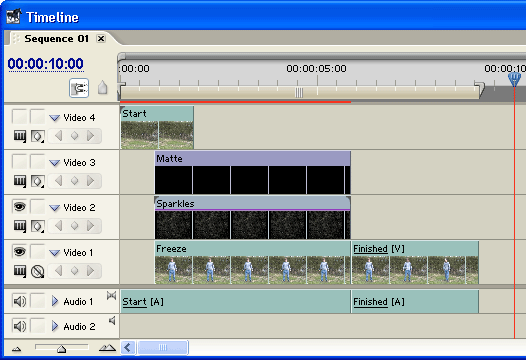526x360 pixels.
Task: Open Show Keyframes icon on Video 3
Action: [x=38, y=181]
